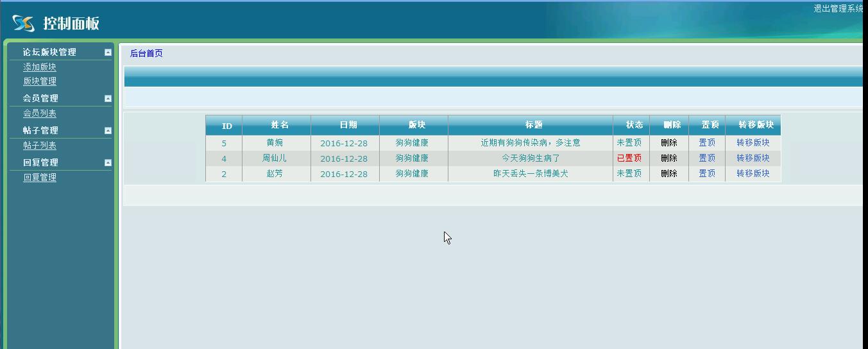
Task: Click the name 黄婉
Action: (275, 142)
